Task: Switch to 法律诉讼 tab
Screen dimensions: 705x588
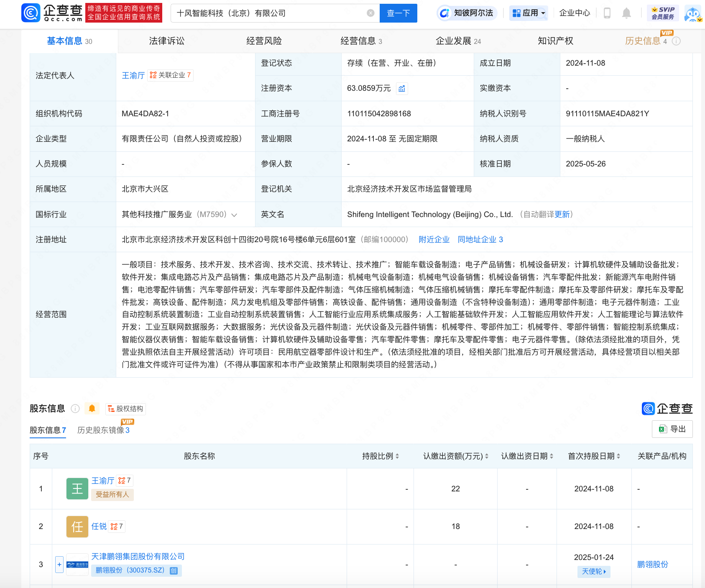Action: click(x=167, y=41)
